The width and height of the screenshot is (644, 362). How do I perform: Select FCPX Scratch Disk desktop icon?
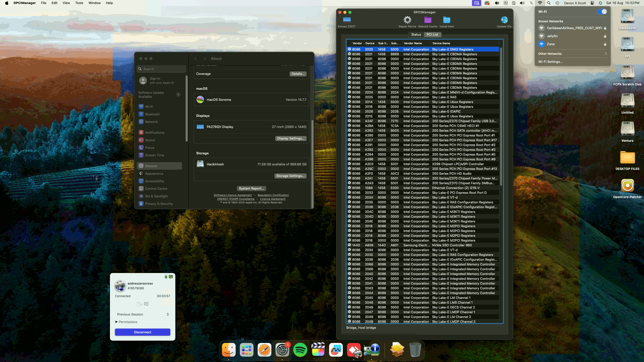point(627,73)
